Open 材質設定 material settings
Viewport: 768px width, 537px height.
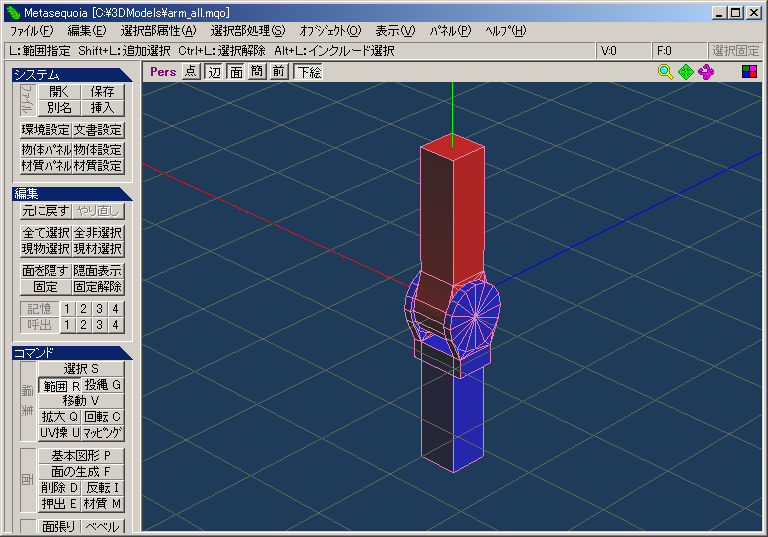tap(98, 166)
